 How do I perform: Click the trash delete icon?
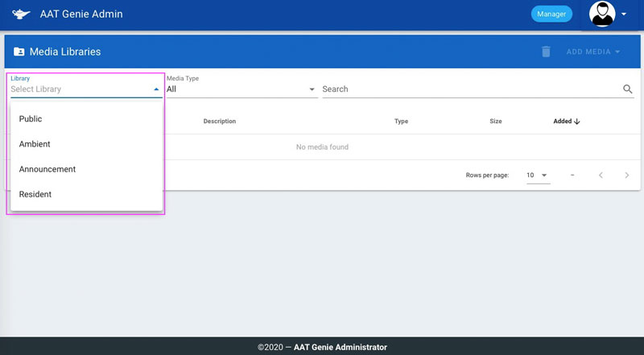point(546,52)
